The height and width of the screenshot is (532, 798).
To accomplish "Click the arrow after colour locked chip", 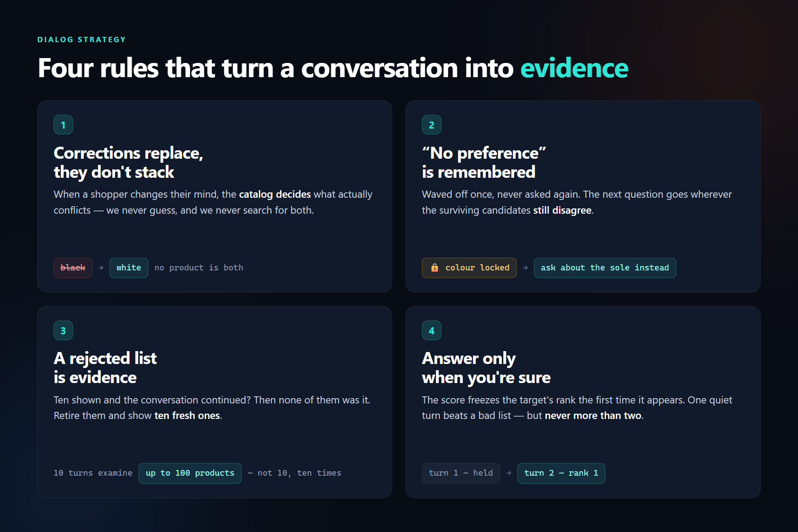I will click(525, 268).
